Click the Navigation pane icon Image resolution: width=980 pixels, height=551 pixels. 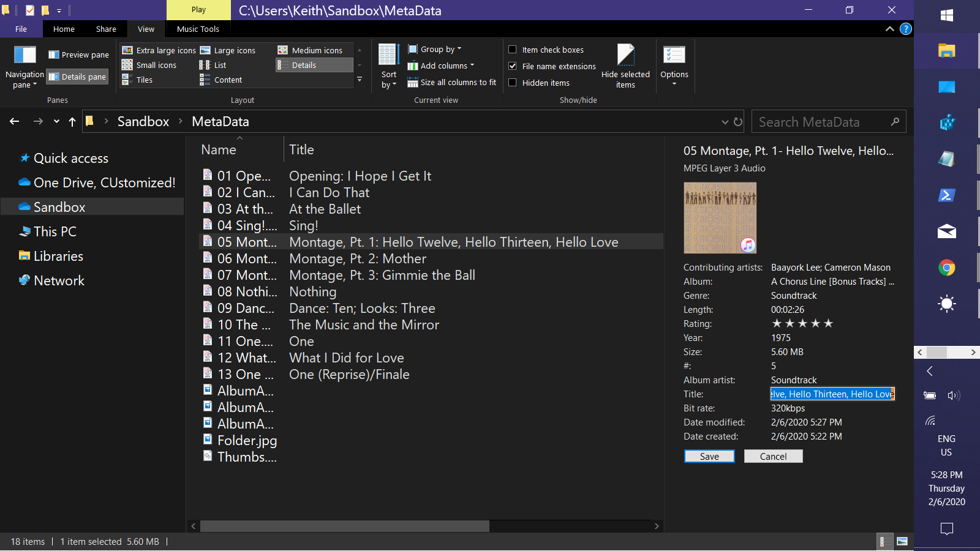click(x=24, y=55)
